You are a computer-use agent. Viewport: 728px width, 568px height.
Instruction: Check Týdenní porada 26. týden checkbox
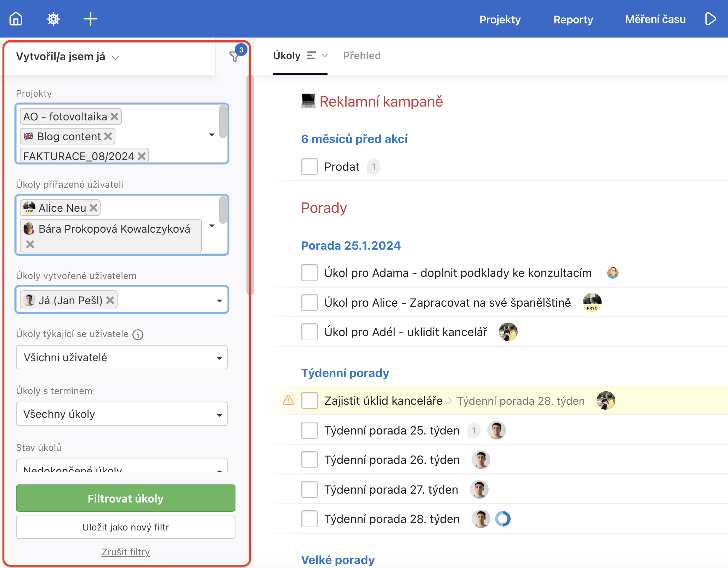coord(309,460)
